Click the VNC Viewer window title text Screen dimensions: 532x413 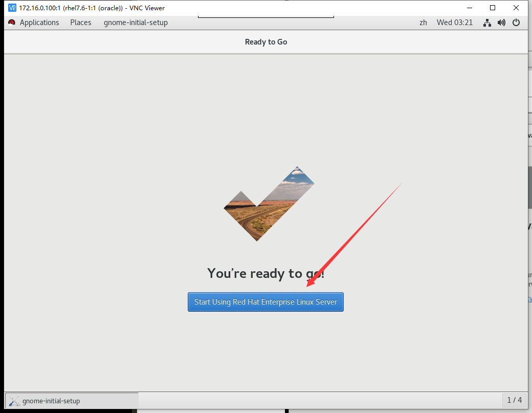point(92,8)
